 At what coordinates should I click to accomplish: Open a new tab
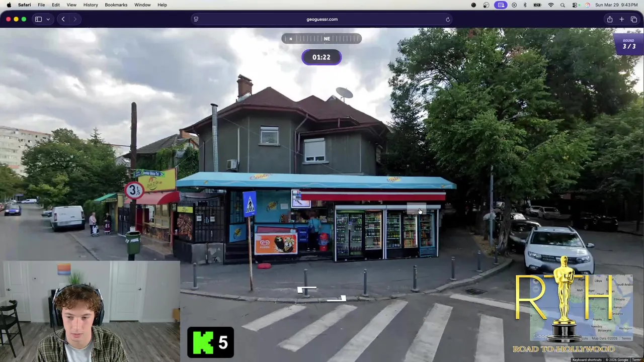pos(622,19)
